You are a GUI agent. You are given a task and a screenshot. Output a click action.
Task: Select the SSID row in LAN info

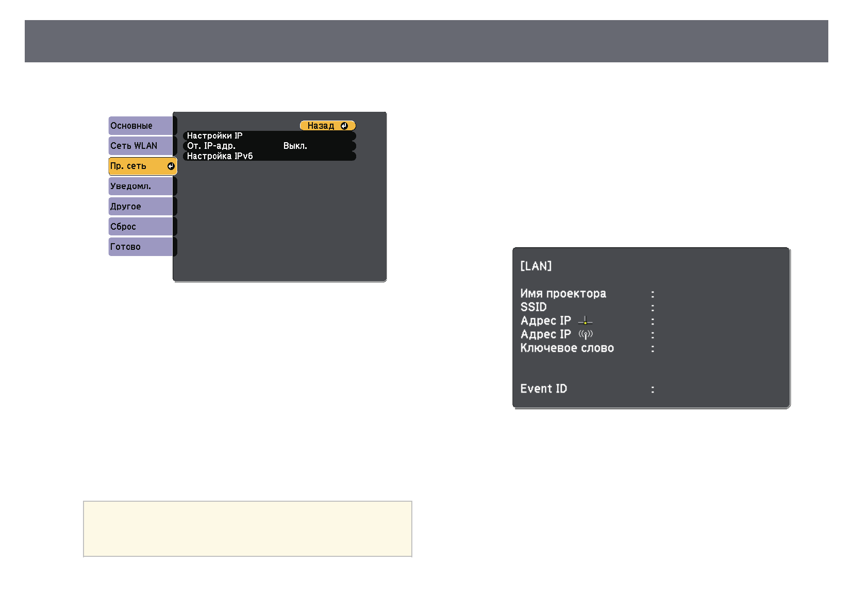click(x=533, y=308)
